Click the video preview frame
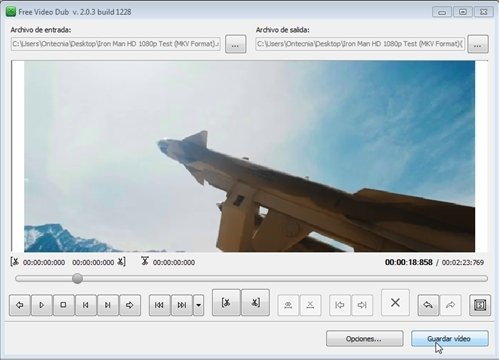Viewport: 499px width, 360px height. pos(249,156)
